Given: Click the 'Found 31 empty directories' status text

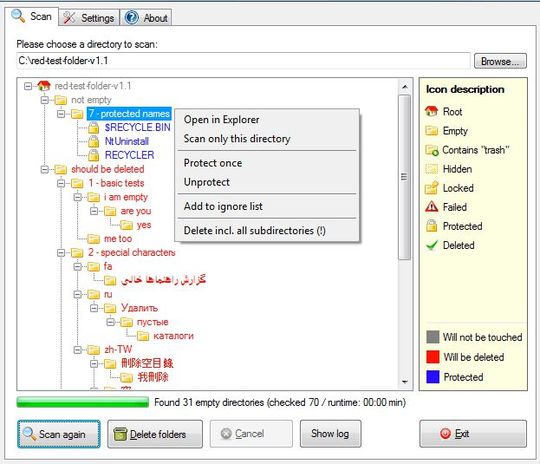Looking at the screenshot, I should [280, 402].
